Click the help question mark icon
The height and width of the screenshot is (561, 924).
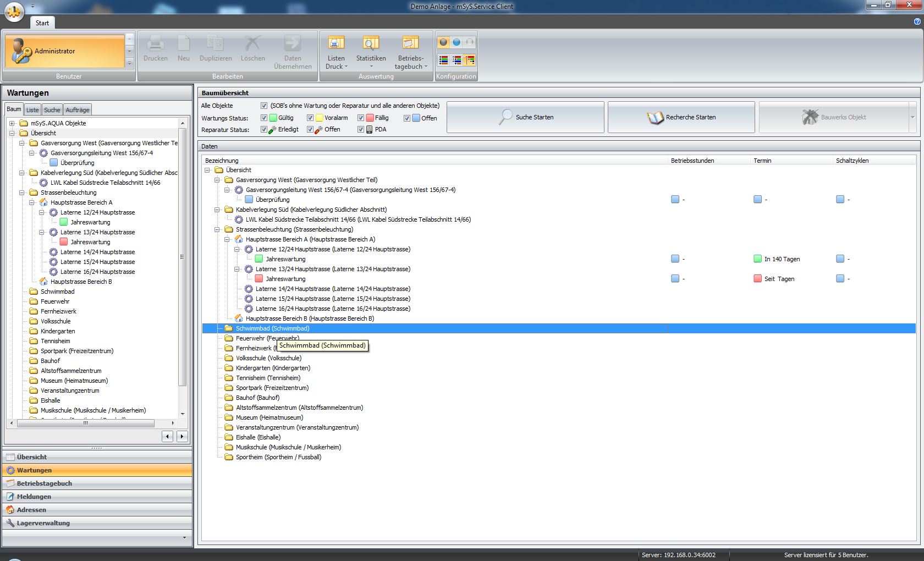(x=917, y=21)
